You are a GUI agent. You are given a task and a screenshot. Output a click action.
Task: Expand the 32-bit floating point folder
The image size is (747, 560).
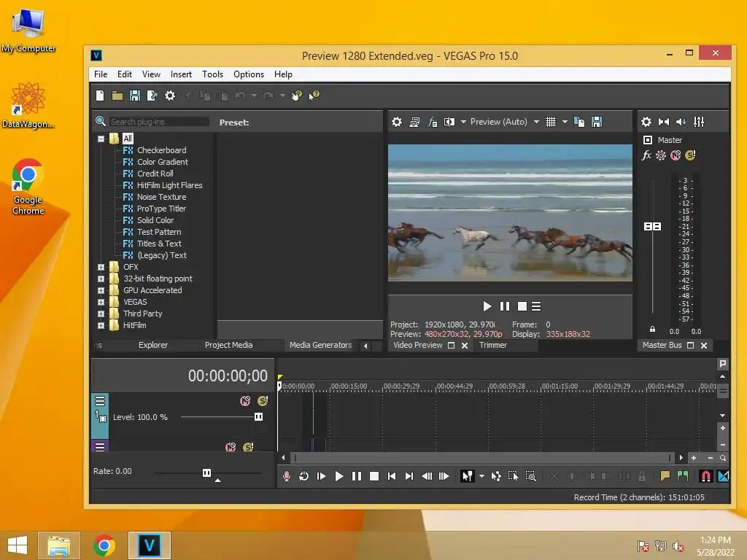click(101, 279)
